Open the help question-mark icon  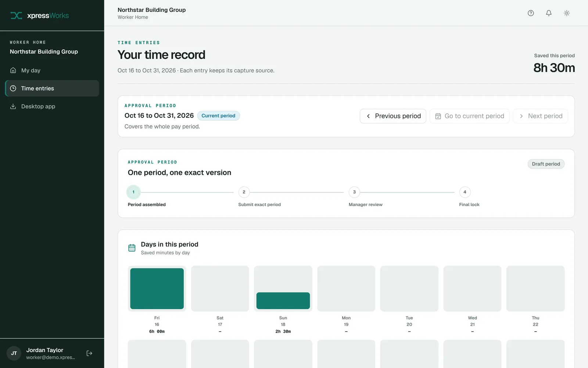(531, 13)
